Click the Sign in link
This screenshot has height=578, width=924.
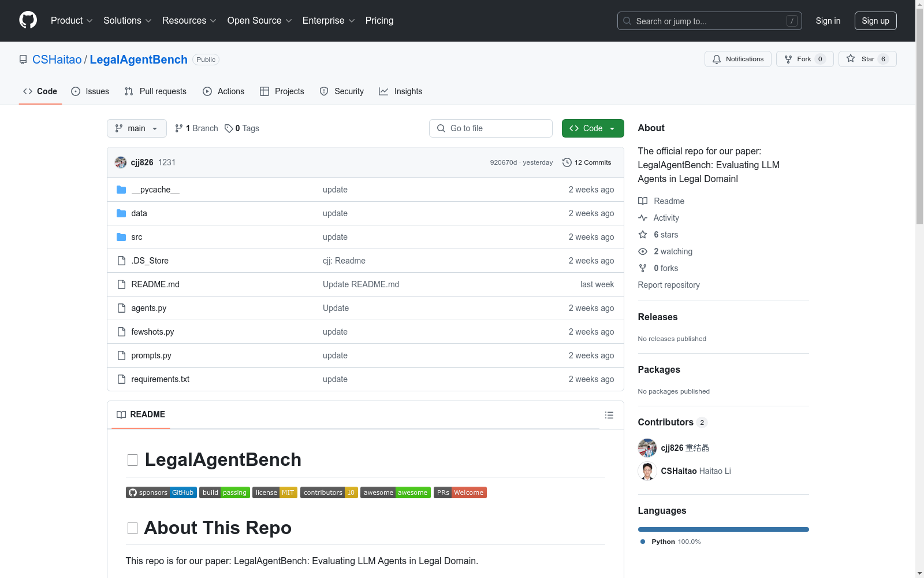[x=828, y=21]
